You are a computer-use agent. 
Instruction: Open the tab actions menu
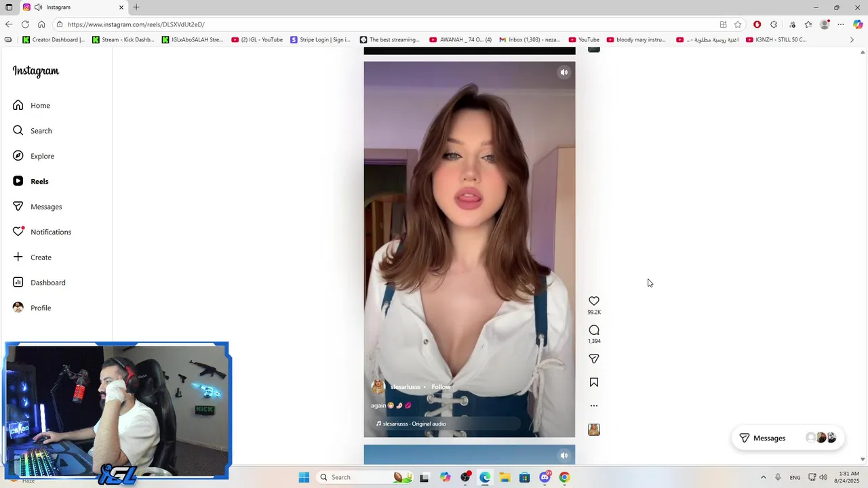coord(9,7)
